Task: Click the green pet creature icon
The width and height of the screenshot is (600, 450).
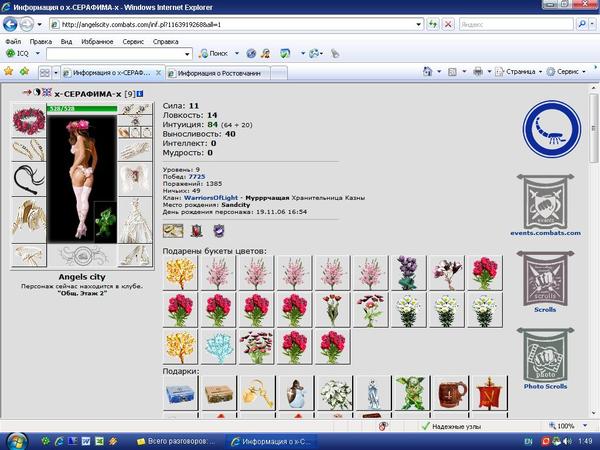Action: [105, 222]
